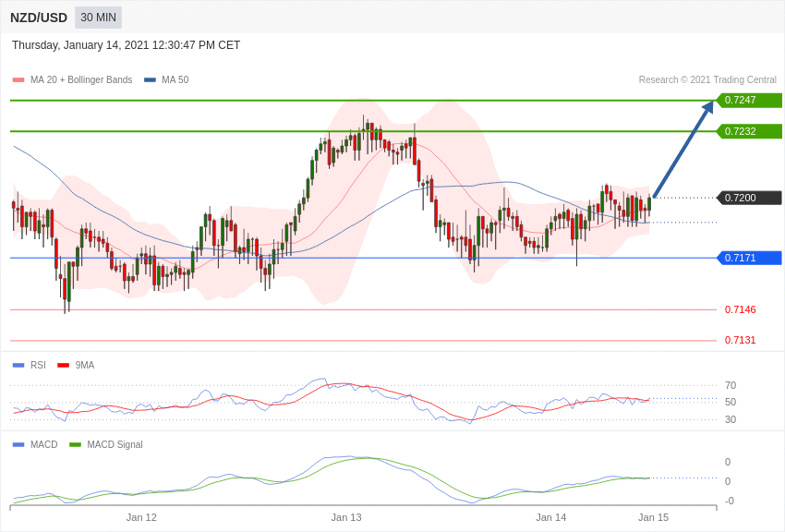This screenshot has width=785, height=532.
Task: Click the 0.7131 support level label
Action: pyautogui.click(x=741, y=340)
